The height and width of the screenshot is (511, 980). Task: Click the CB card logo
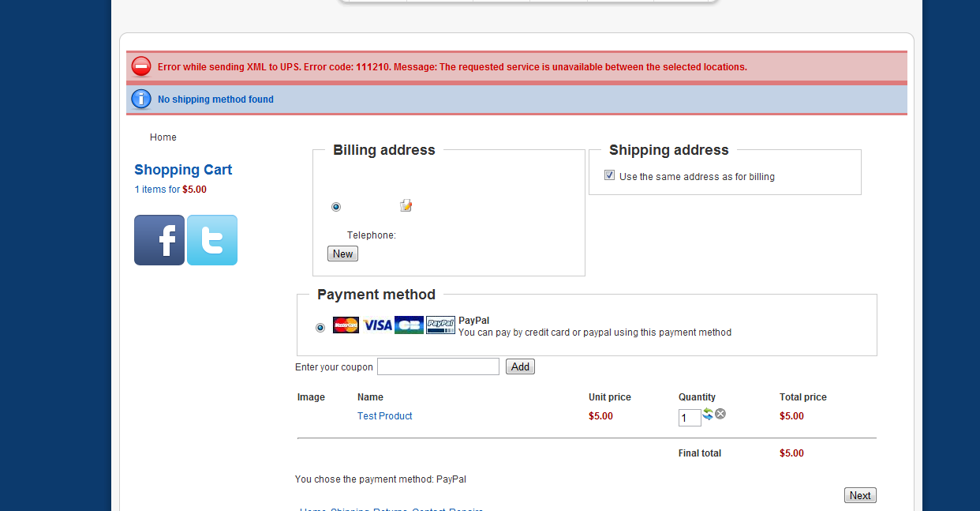click(409, 325)
